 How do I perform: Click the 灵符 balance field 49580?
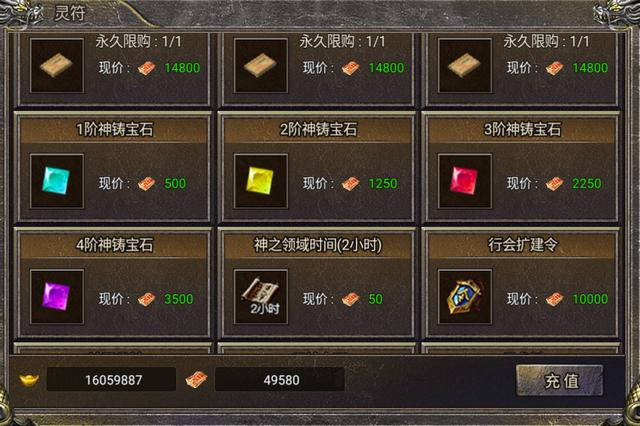tap(280, 379)
